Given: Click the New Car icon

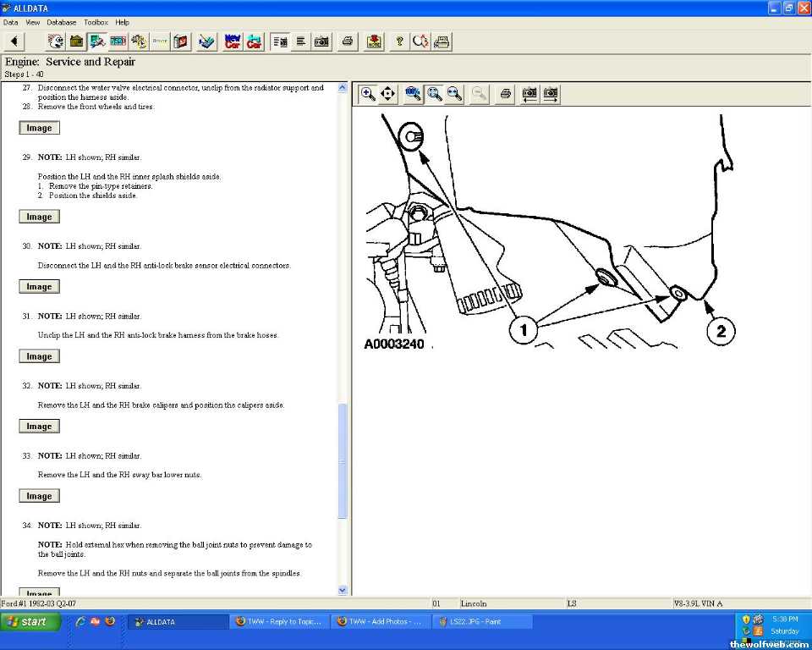Looking at the screenshot, I should point(233,41).
